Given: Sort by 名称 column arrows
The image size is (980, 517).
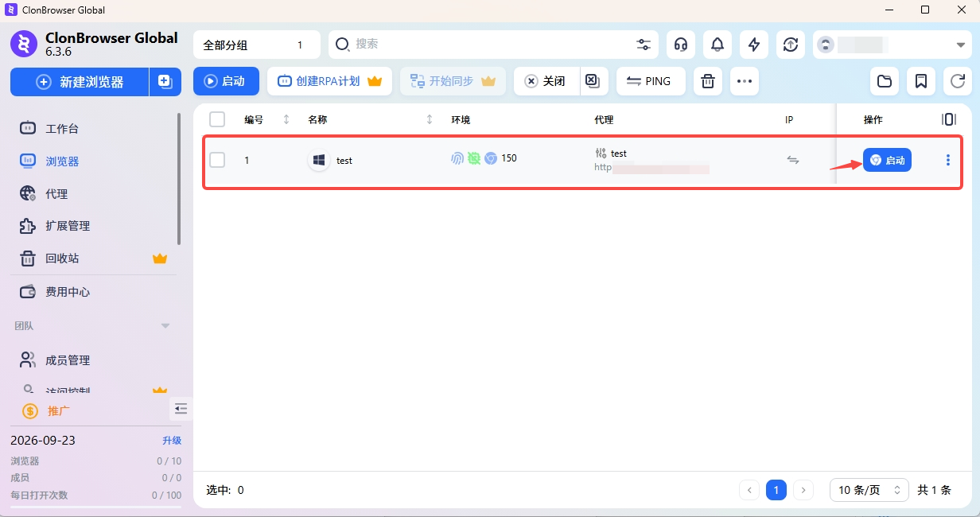Looking at the screenshot, I should [430, 119].
